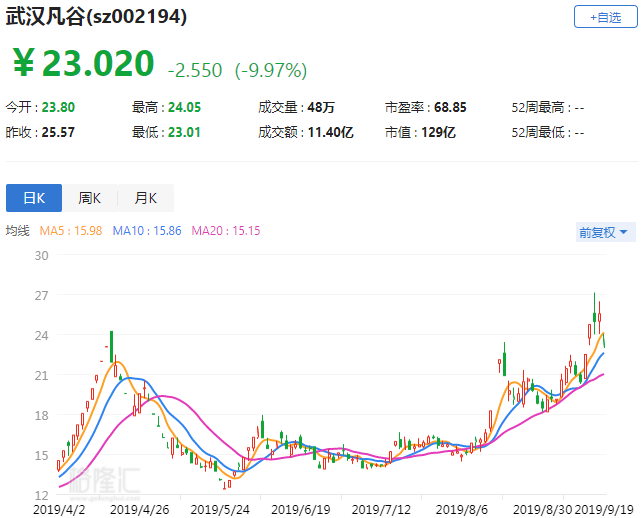Click the 2019/4/26 date on x-axis
Viewport: 644px width, 518px height.
click(x=137, y=508)
